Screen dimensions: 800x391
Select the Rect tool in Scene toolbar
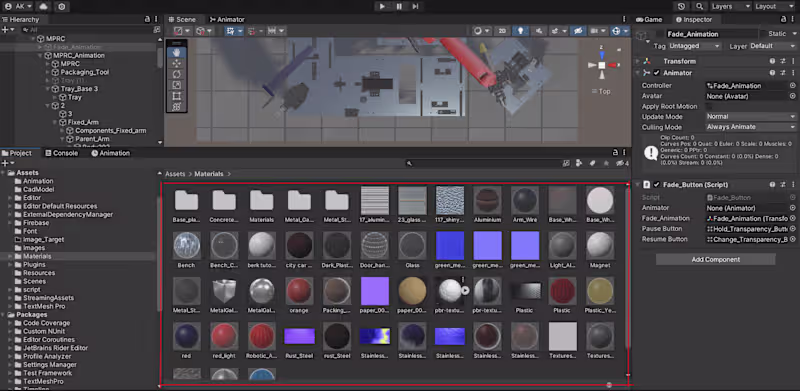click(177, 96)
